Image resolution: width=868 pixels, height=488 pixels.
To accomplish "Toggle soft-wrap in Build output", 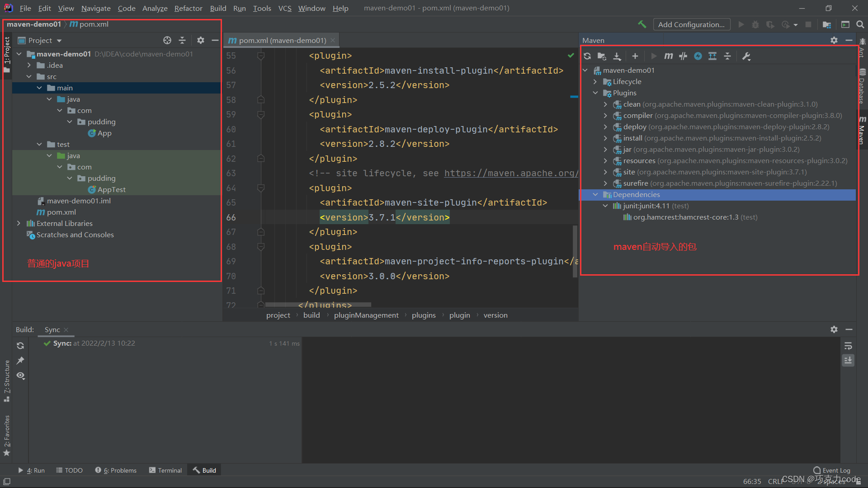I will click(x=848, y=346).
